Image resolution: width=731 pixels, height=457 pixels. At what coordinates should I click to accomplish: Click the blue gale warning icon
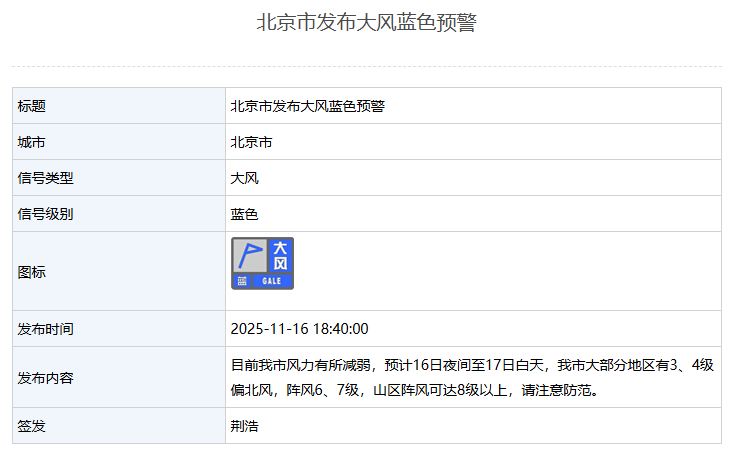pos(262,264)
